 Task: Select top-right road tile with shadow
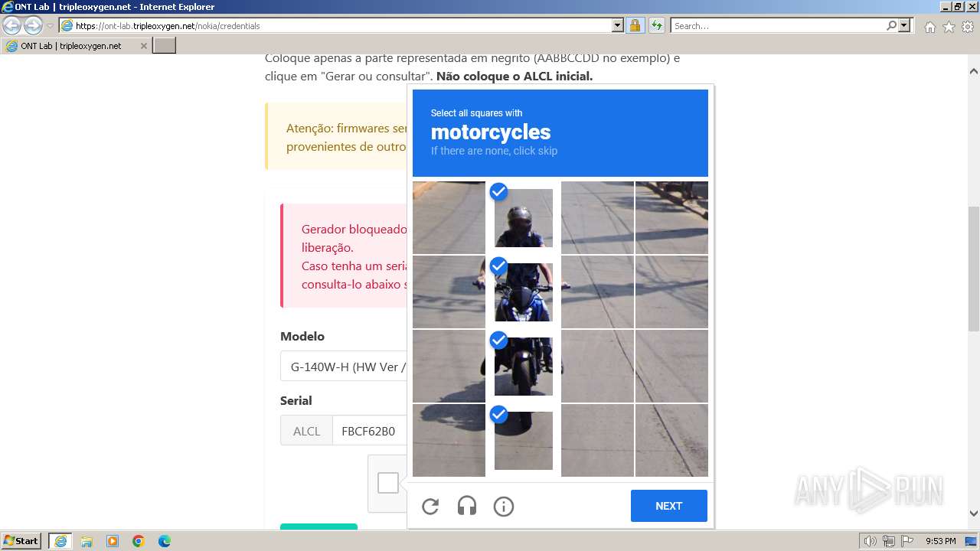[x=671, y=218]
